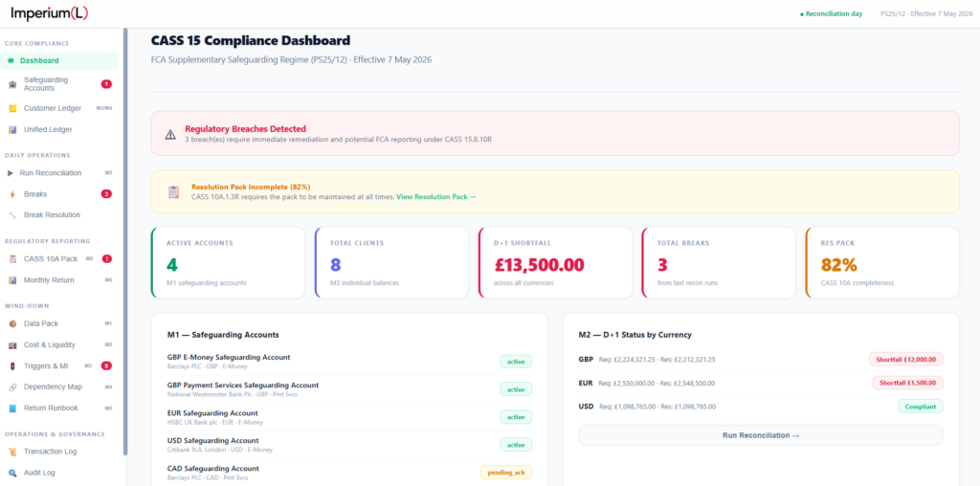Click the Dependency Map link icon
Screen dimensions: 980x486
(12, 387)
